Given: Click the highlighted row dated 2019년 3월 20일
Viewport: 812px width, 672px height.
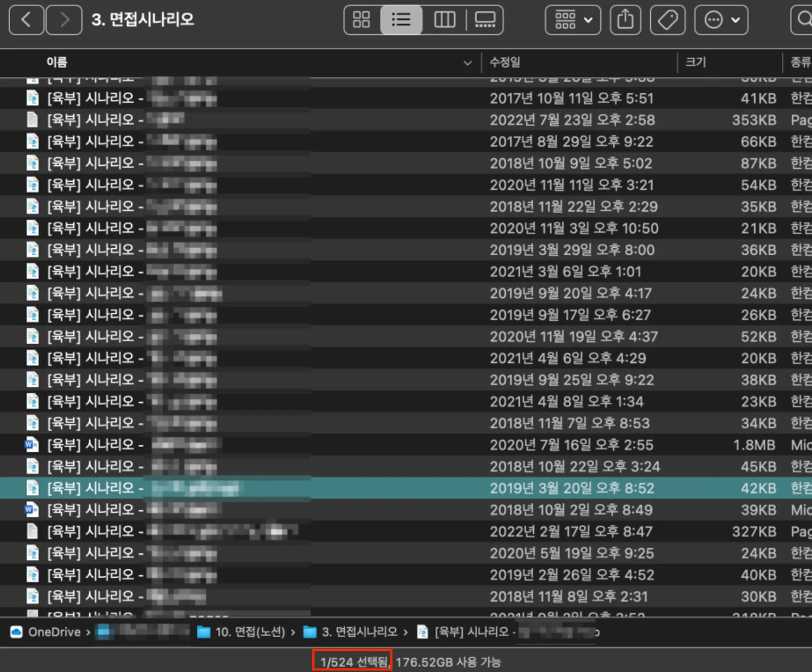Looking at the screenshot, I should pyautogui.click(x=406, y=488).
